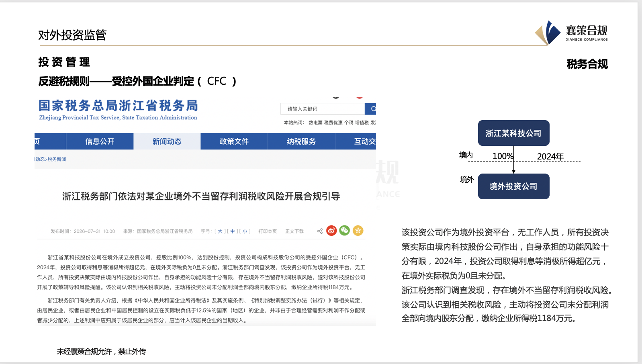The width and height of the screenshot is (642, 364).
Task: Click the 境内 label in diagram
Action: click(466, 155)
